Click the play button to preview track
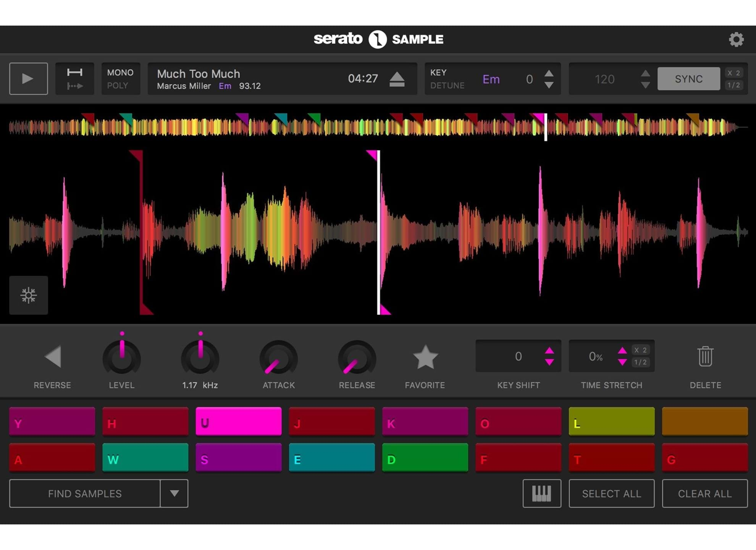 [29, 78]
